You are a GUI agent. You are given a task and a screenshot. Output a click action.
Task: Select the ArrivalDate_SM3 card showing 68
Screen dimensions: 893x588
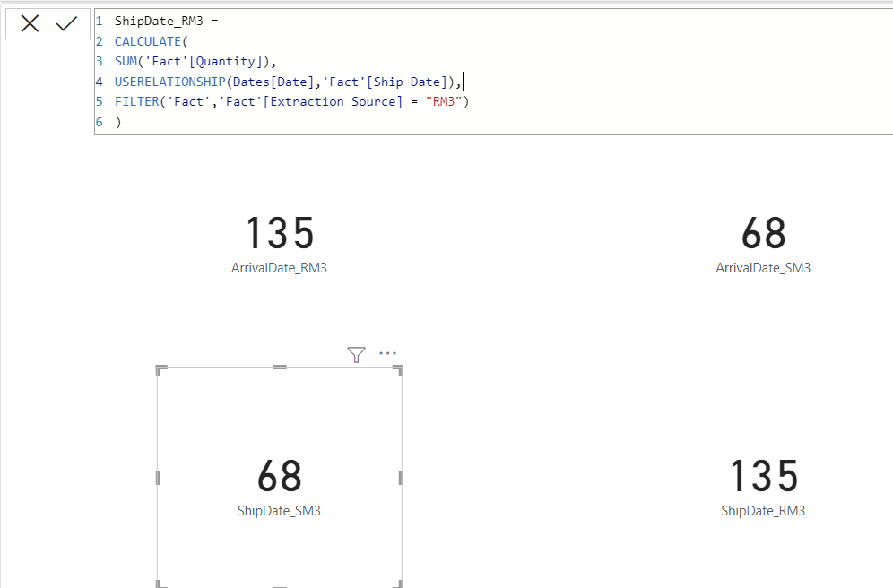[763, 233]
